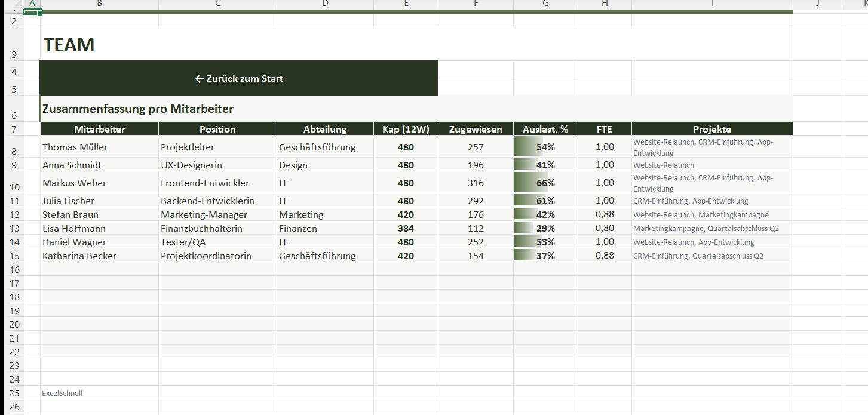Click the TEAM title cell
The width and height of the screenshot is (868, 415).
click(69, 45)
